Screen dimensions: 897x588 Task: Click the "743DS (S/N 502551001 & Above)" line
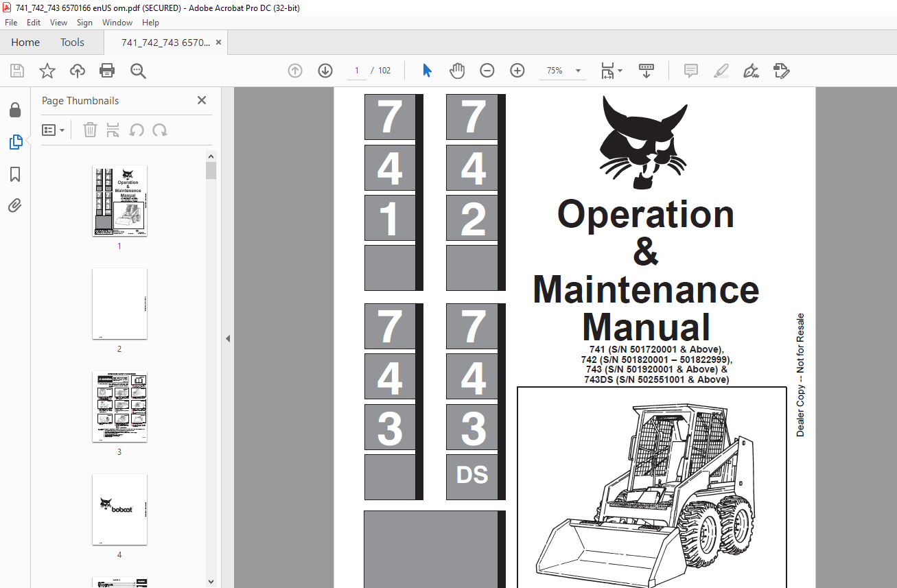(656, 379)
